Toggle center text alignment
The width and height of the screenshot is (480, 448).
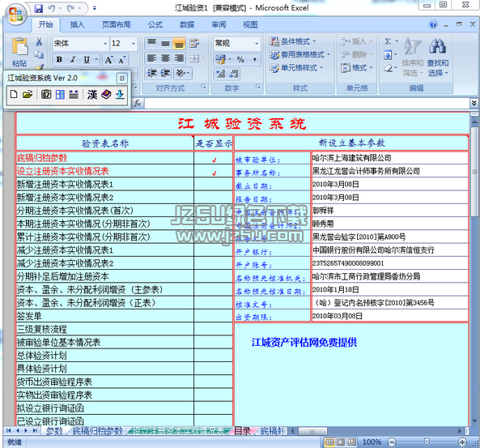coord(165,58)
